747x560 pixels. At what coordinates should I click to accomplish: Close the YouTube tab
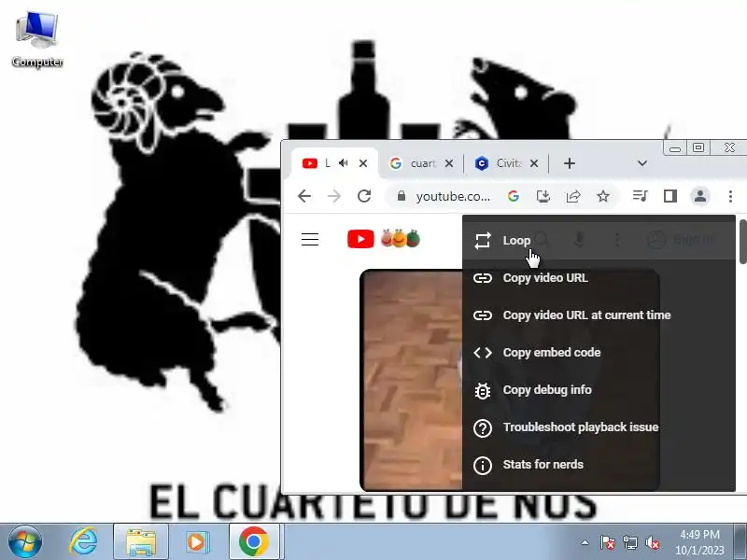(x=363, y=163)
